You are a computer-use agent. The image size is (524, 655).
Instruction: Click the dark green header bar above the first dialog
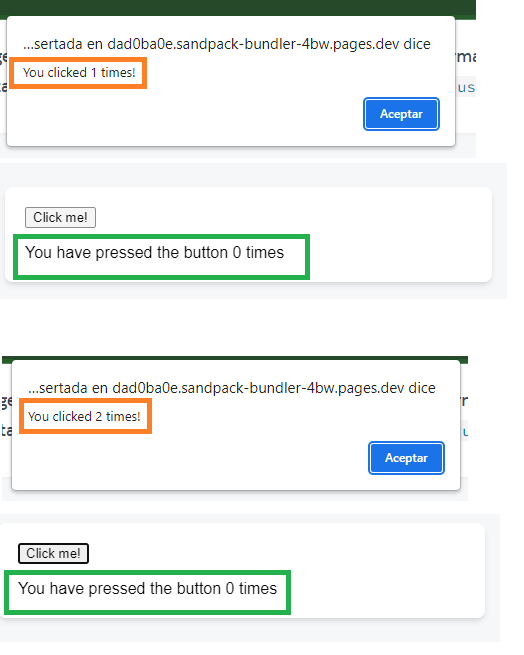click(238, 8)
